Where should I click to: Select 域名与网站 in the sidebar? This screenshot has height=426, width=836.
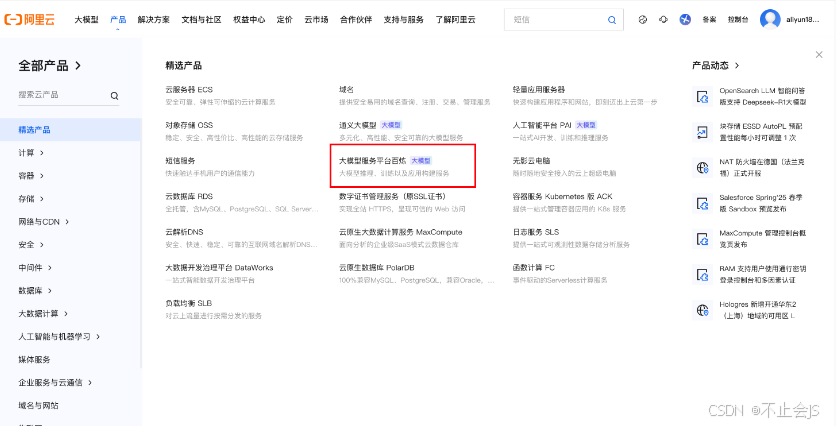[38, 405]
